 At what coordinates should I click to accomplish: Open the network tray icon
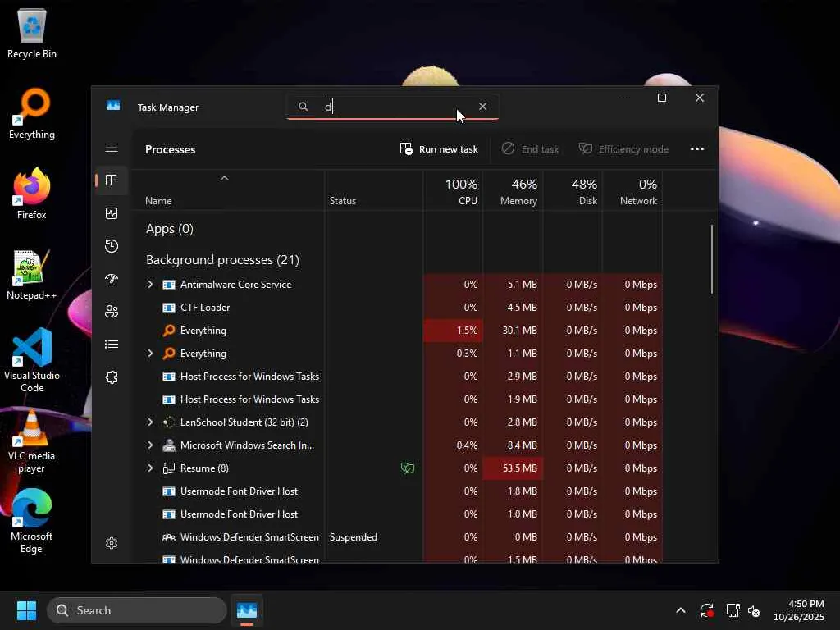(x=733, y=610)
